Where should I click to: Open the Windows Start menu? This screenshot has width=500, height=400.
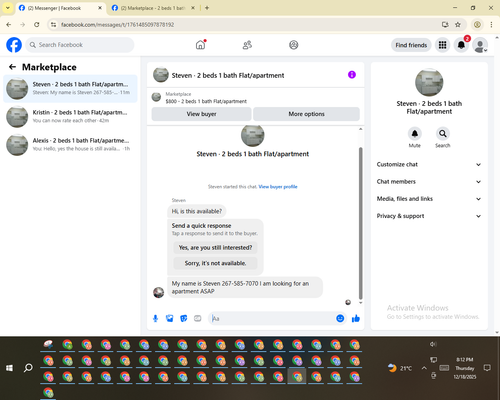point(9,368)
